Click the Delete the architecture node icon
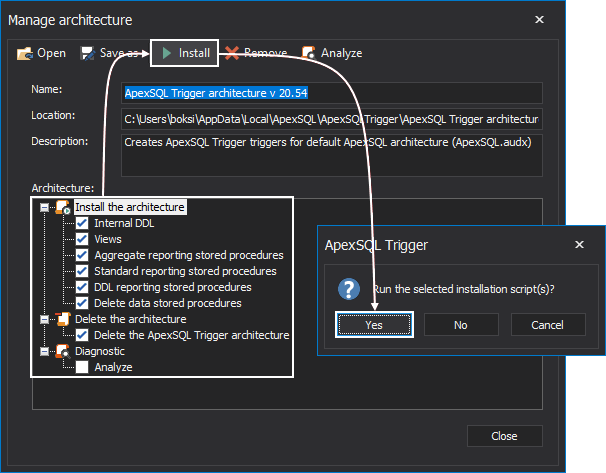This screenshot has height=473, width=606. click(x=63, y=319)
